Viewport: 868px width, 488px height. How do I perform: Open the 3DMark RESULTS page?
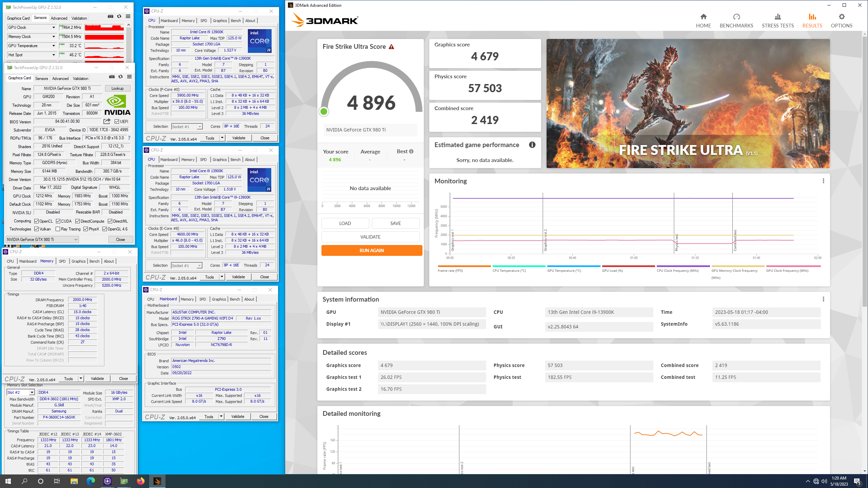(812, 21)
